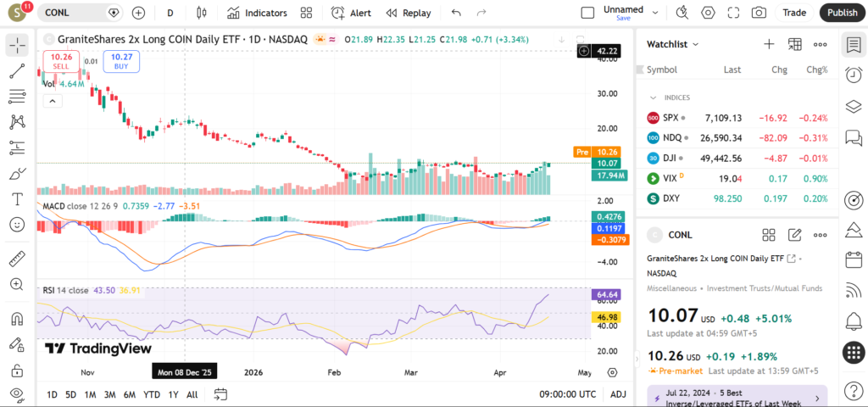Select the trend line drawing tool
The height and width of the screenshot is (407, 868).
pos(17,70)
